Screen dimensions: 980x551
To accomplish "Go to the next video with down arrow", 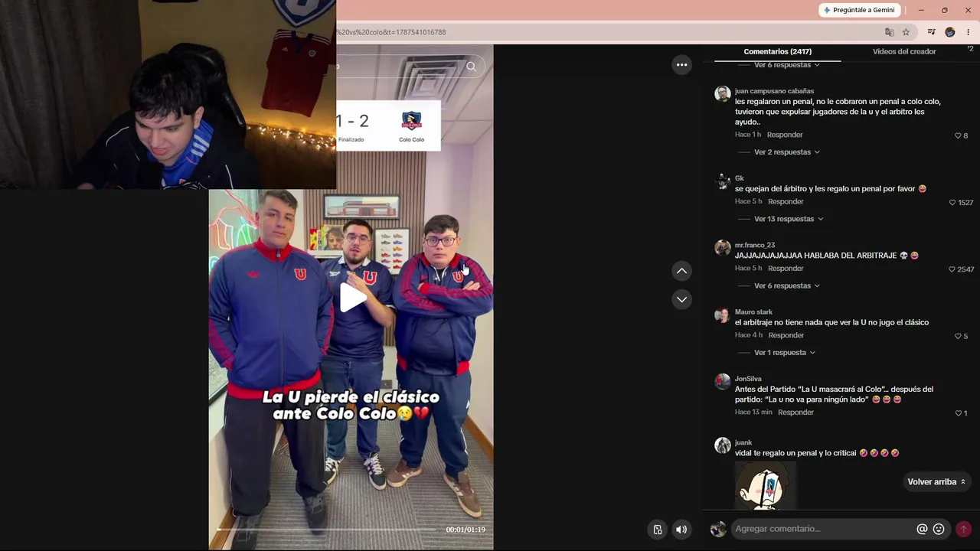I will tap(681, 299).
